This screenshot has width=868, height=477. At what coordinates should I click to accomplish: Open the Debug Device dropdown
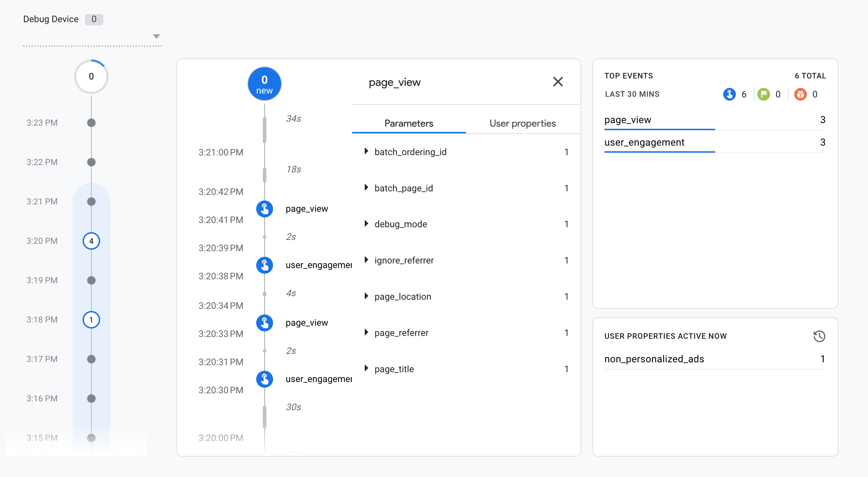pyautogui.click(x=156, y=37)
